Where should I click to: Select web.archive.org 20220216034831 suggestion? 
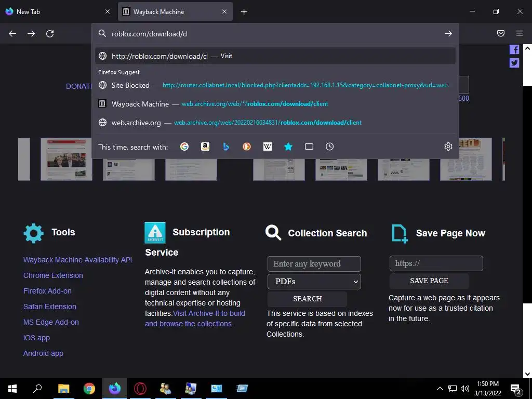click(275, 123)
